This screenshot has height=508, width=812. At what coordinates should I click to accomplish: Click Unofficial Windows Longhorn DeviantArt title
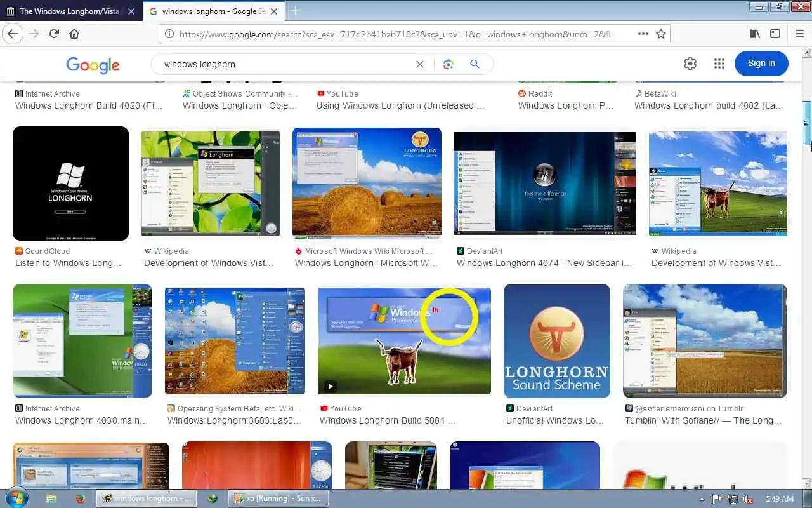[x=555, y=420]
